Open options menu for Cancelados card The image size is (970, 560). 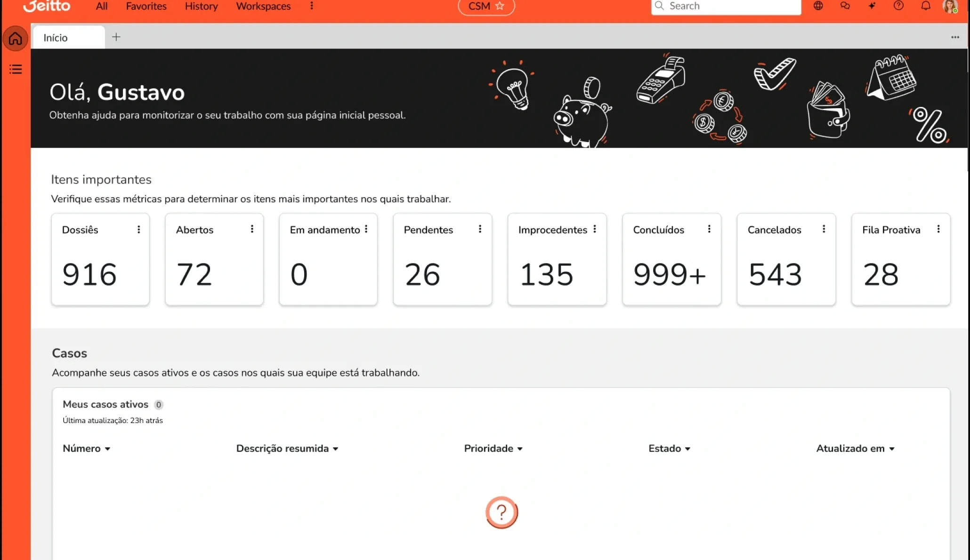[824, 229]
